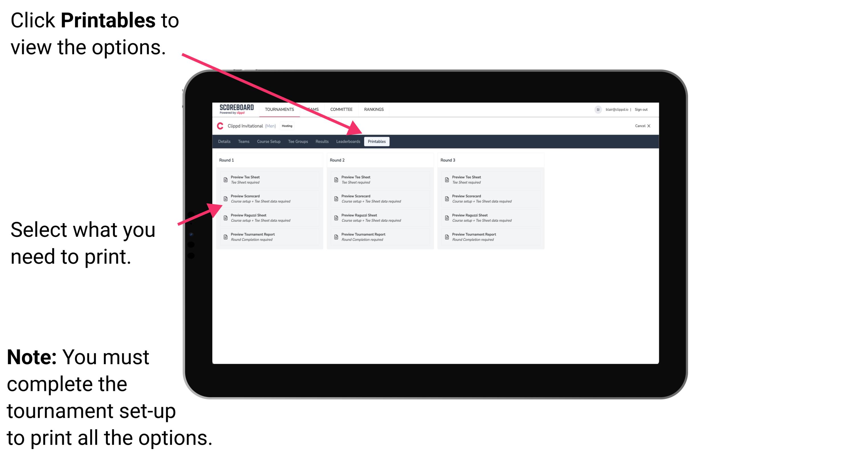
Task: Click the Printables tab
Action: point(376,142)
